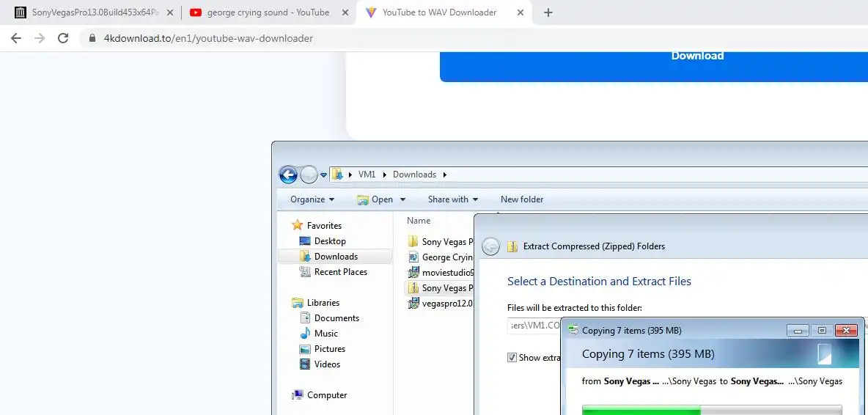Expand the arrow before VM1 breadcrumb

[350, 175]
